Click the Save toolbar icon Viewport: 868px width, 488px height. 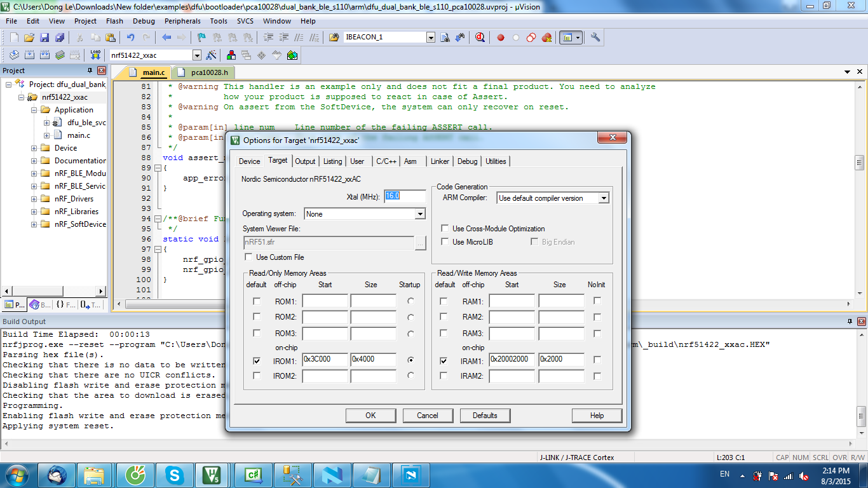pos(44,37)
